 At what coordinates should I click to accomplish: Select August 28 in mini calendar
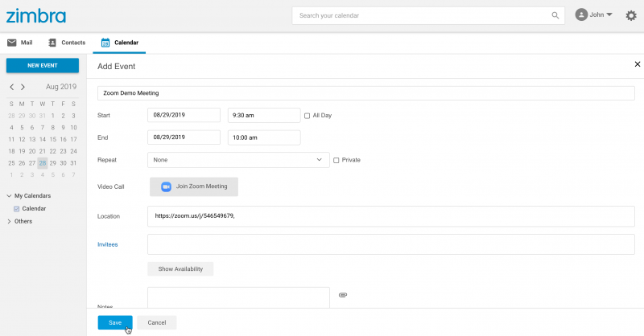point(43,163)
